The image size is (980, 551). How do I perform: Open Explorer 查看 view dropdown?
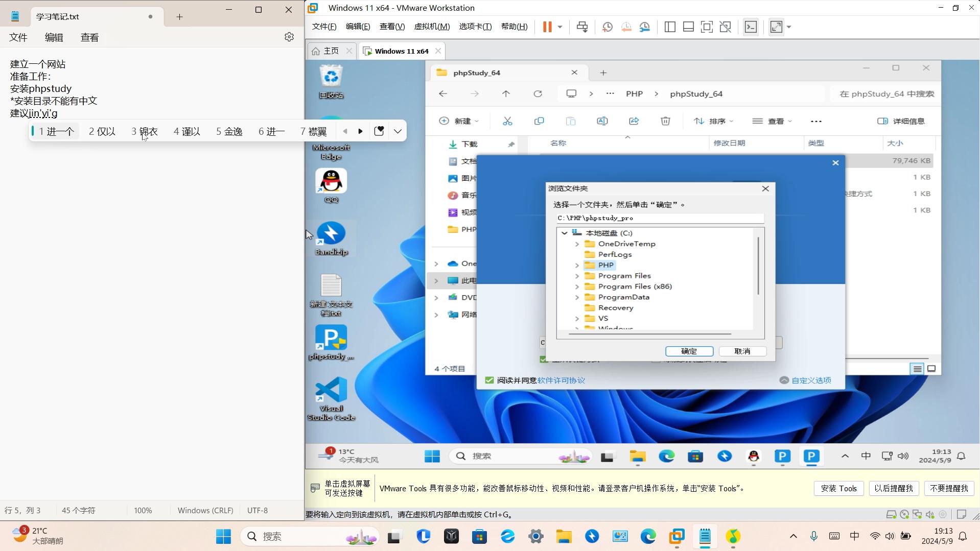(x=772, y=121)
